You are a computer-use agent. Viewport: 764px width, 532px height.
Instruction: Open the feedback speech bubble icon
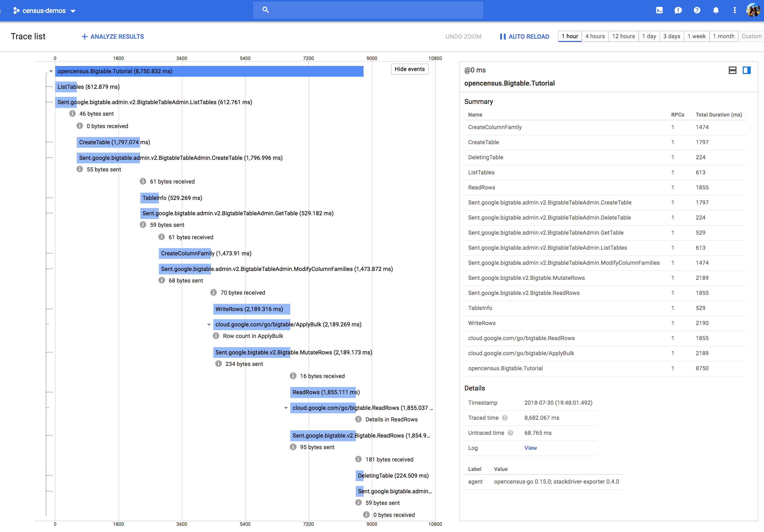pyautogui.click(x=678, y=10)
